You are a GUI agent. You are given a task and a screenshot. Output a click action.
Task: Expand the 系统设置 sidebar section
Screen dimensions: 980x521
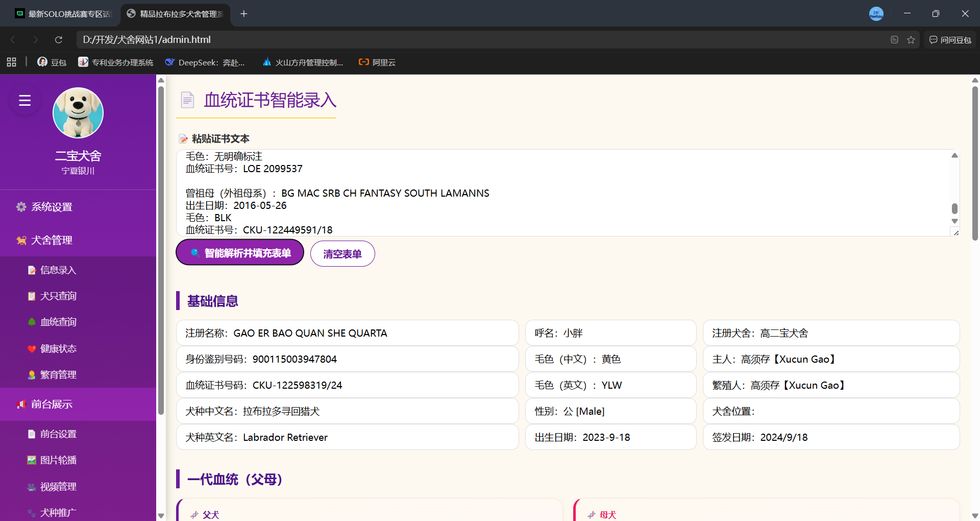[52, 207]
